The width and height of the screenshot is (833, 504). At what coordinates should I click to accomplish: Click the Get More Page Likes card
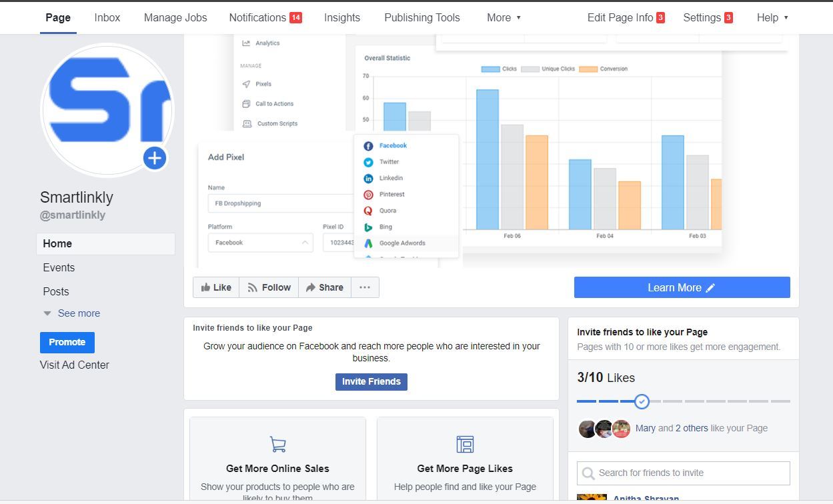pyautogui.click(x=465, y=460)
